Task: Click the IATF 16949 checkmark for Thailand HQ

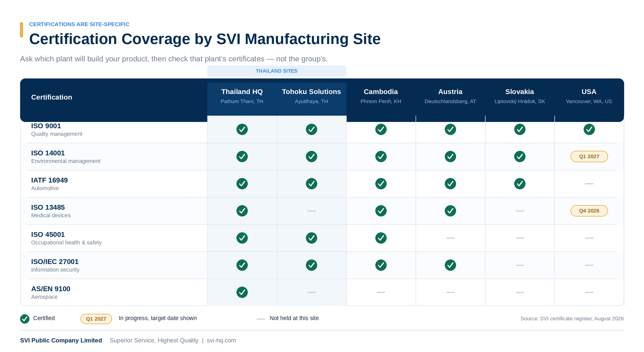Action: [x=242, y=184]
